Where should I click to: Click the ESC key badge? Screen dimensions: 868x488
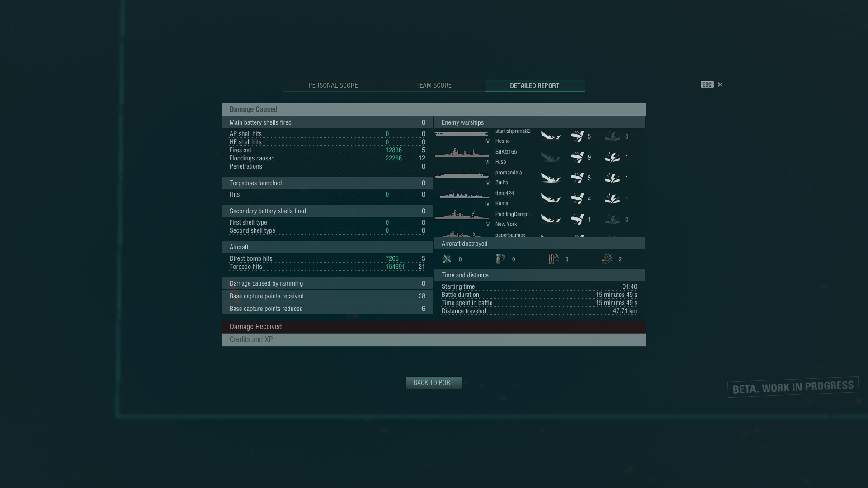[707, 84]
